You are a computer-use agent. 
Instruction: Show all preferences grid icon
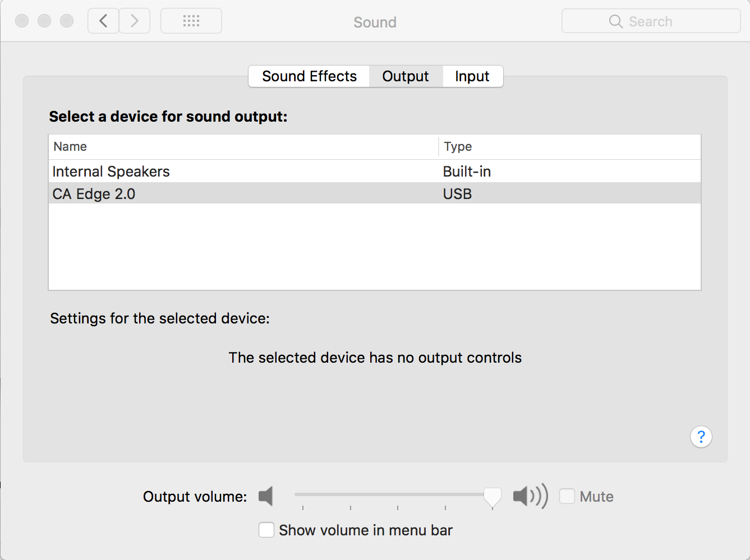[x=191, y=21]
